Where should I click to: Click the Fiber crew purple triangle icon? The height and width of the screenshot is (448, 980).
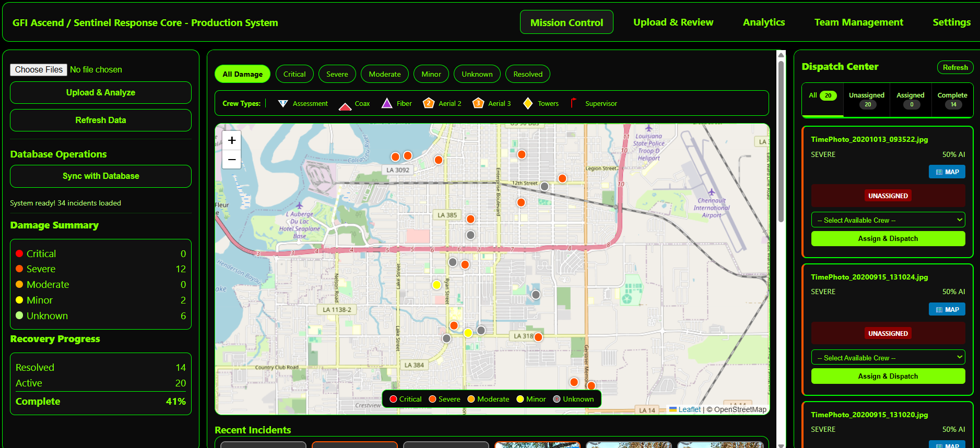point(387,103)
